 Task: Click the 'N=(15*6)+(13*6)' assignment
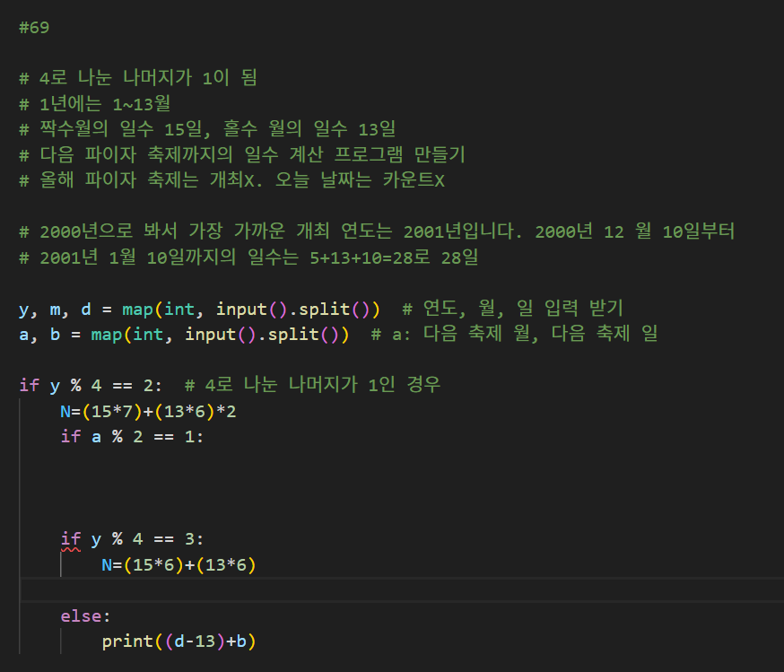(x=179, y=565)
